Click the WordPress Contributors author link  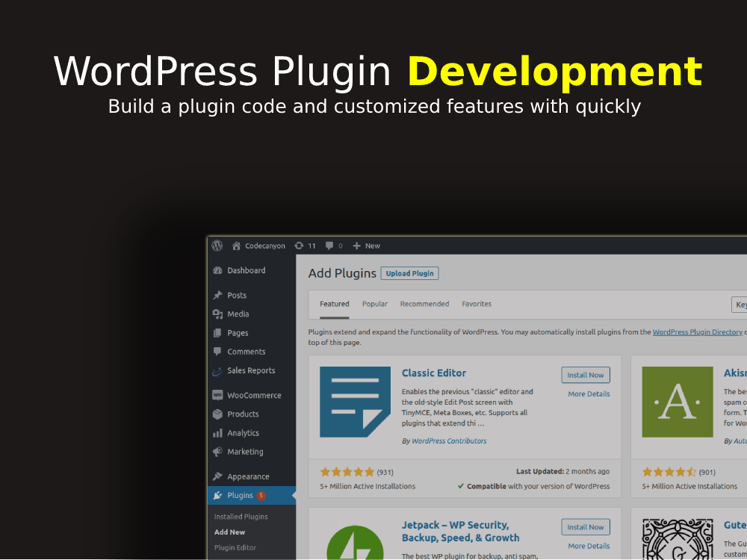(449, 441)
